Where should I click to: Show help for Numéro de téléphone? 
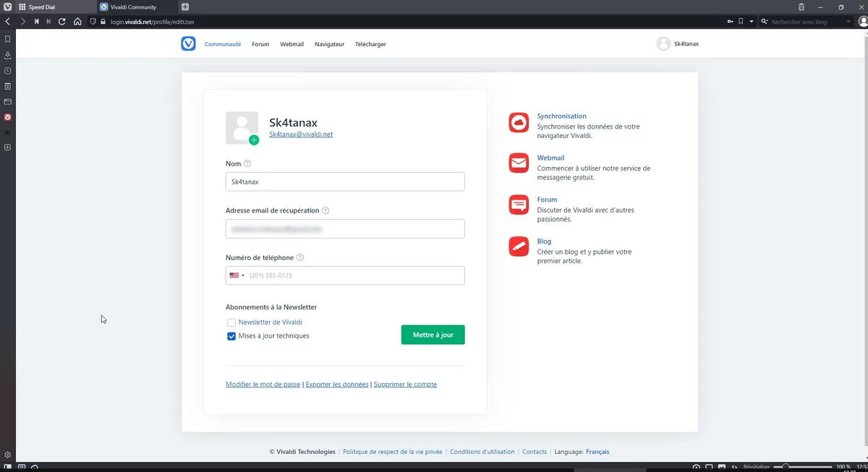coord(300,258)
